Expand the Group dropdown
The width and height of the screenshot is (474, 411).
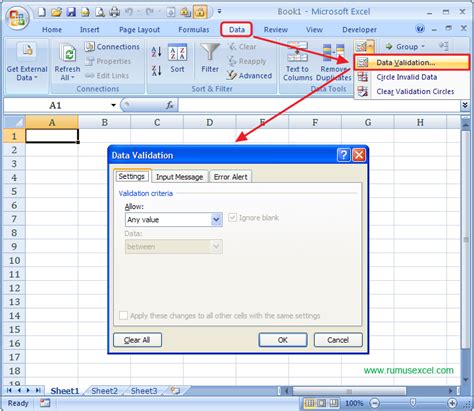point(423,46)
